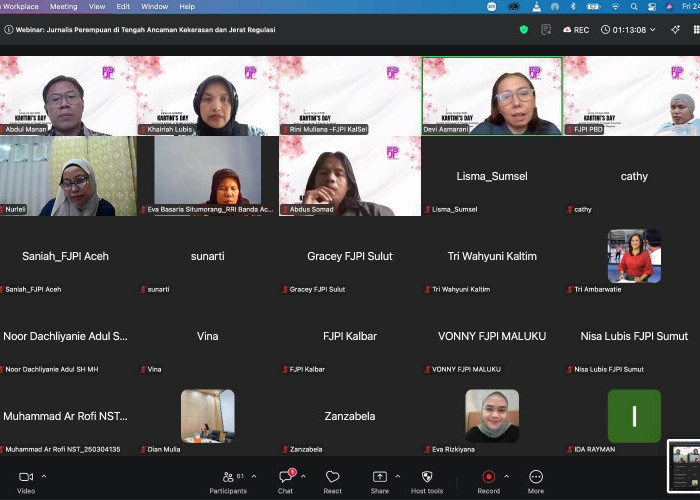
Task: Click Dian Mulia's profile picture
Action: pos(208,416)
